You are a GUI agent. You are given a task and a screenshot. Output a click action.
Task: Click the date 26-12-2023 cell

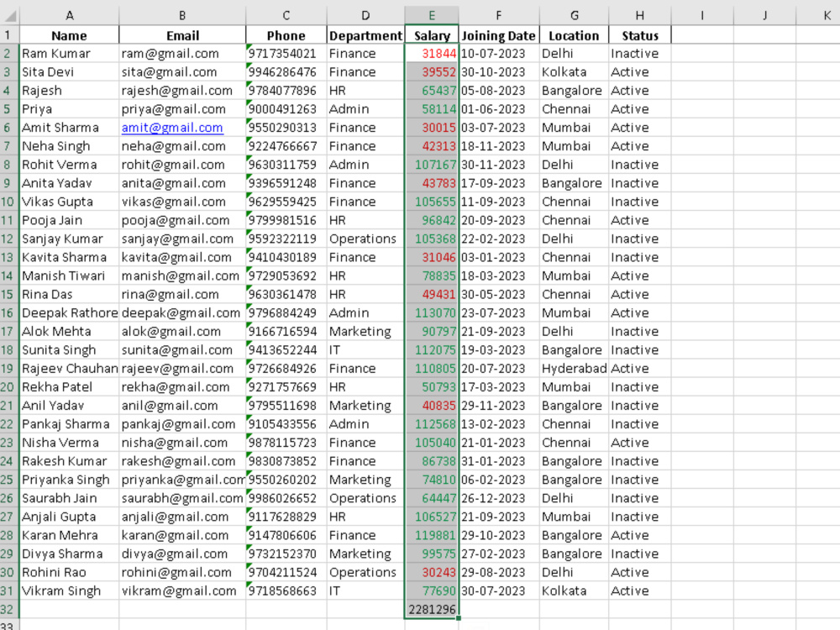coord(499,498)
